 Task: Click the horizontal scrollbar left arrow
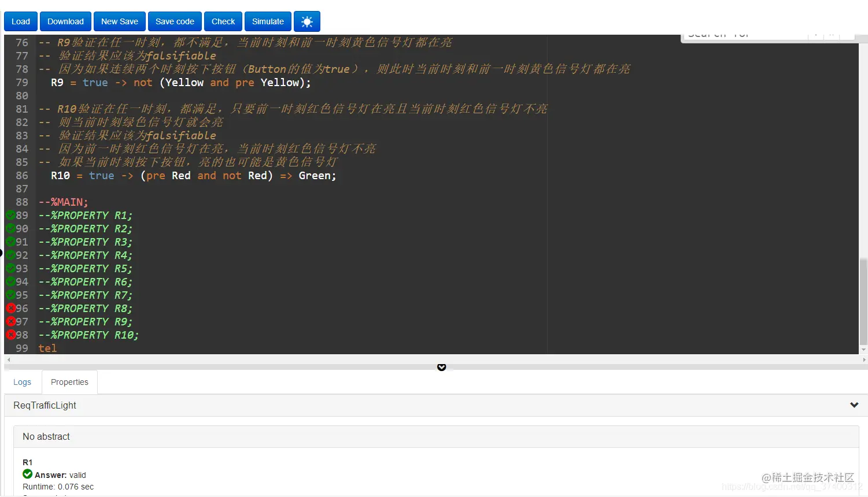pyautogui.click(x=9, y=359)
